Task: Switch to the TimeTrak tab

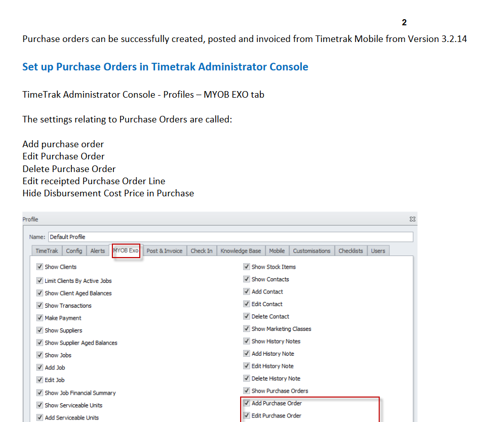Action: pyautogui.click(x=47, y=251)
